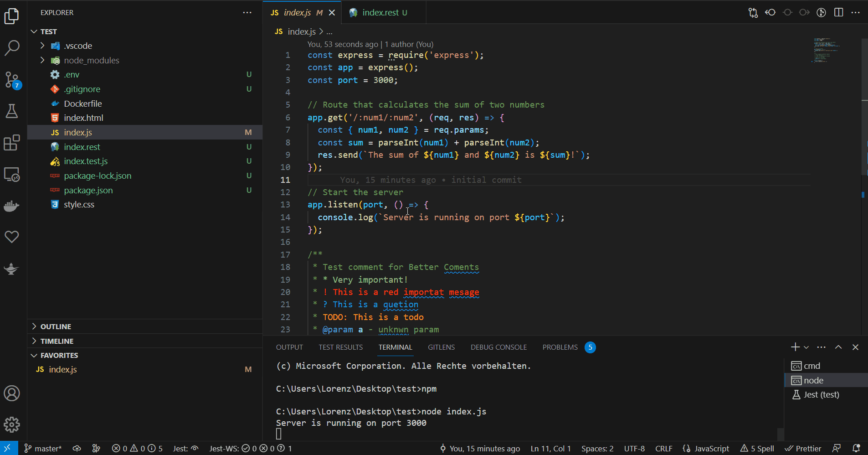
Task: Split the editor using the top-right icon
Action: coord(839,12)
